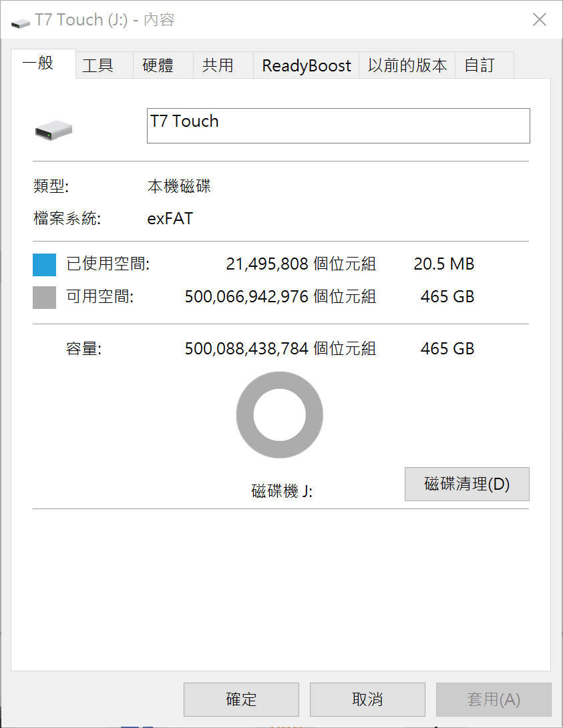The height and width of the screenshot is (728, 563).
Task: Click the drive icon beside the name field
Action: 53,129
